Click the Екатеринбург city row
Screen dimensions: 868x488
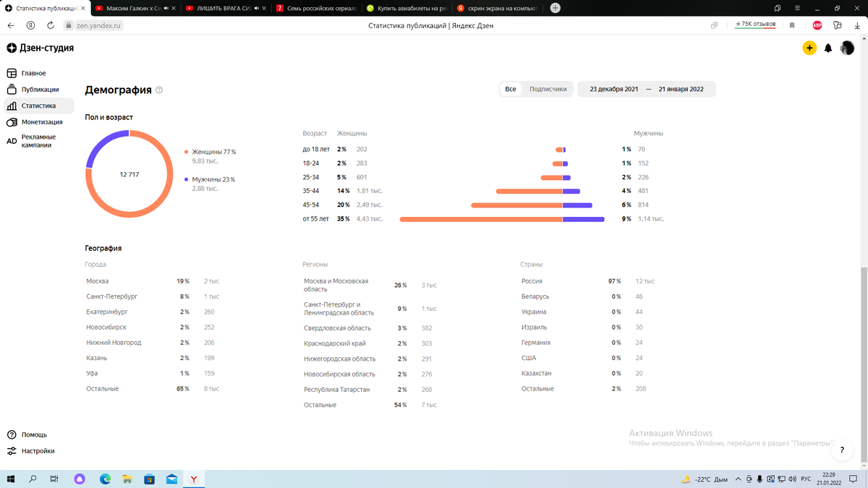coord(153,312)
